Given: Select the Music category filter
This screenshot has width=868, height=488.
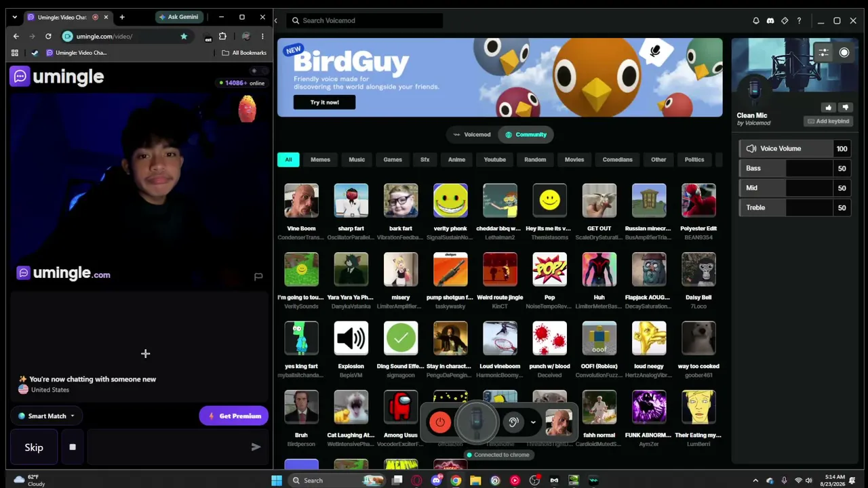Looking at the screenshot, I should (x=357, y=159).
